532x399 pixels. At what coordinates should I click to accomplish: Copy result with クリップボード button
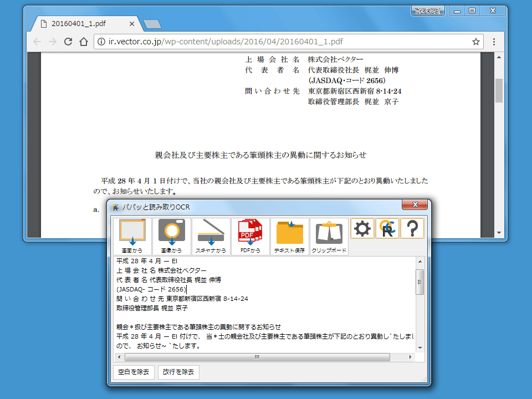click(329, 237)
